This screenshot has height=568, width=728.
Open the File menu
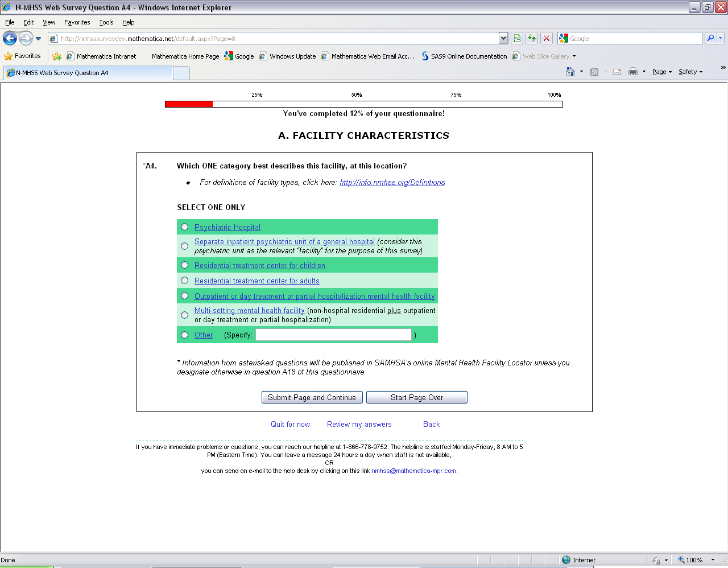(x=10, y=22)
